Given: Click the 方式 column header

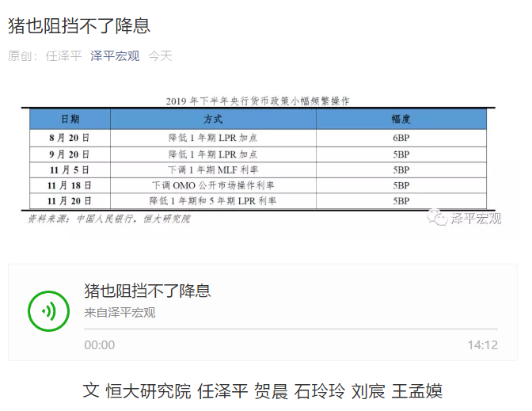Looking at the screenshot, I should click(213, 119).
